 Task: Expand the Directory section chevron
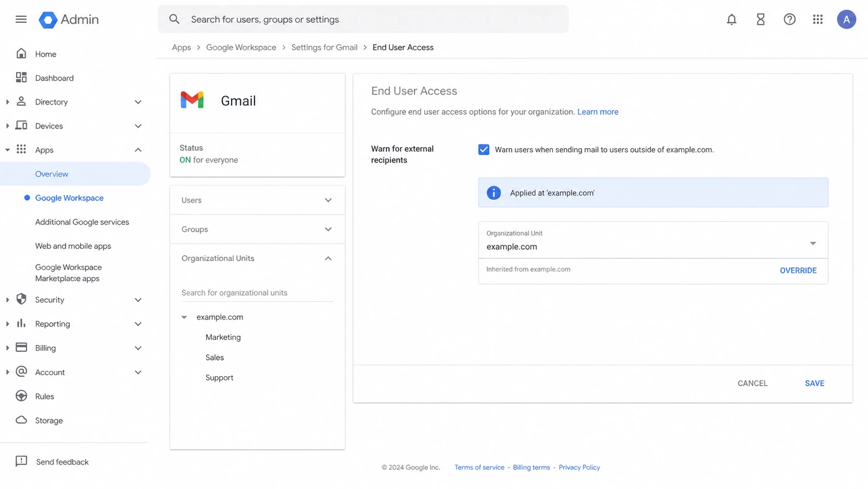[x=138, y=102]
